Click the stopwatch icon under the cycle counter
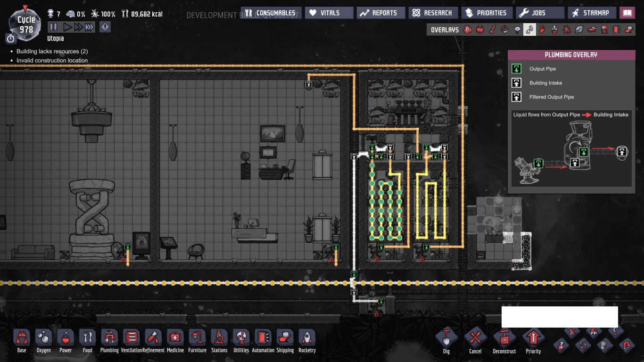The image size is (644, 362). pos(11,38)
